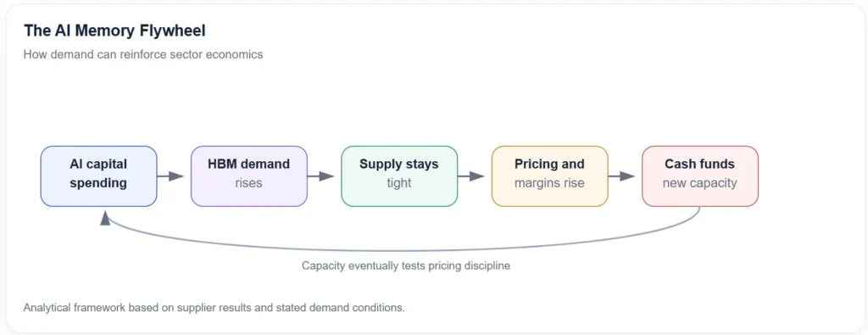Select the HBM demand rises box

[249, 176]
